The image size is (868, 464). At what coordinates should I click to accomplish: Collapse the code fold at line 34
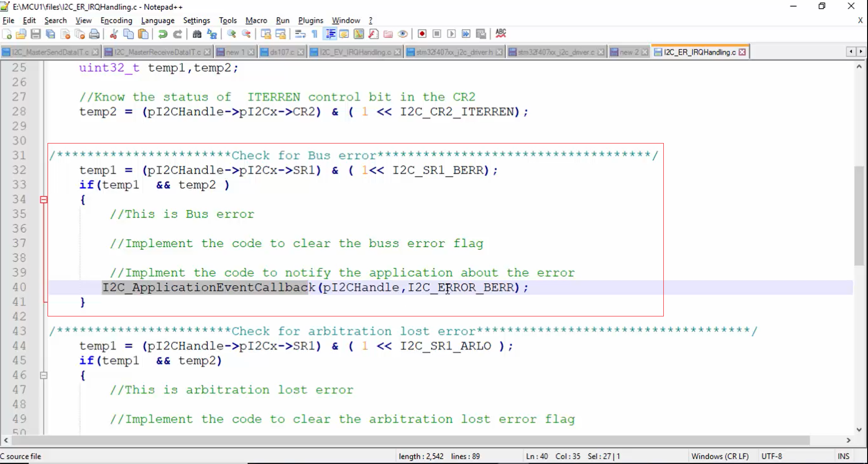(x=43, y=200)
